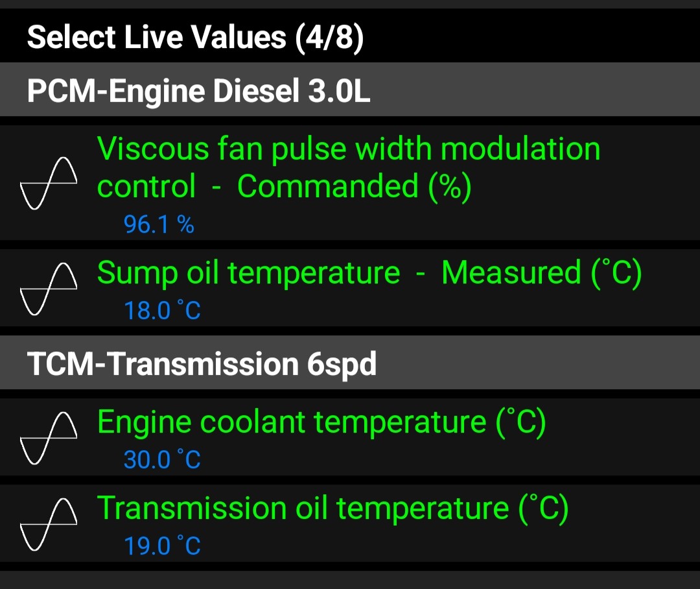Tap empty area below Transmission oil temperature row
This screenshot has height=589, width=700.
click(350, 580)
